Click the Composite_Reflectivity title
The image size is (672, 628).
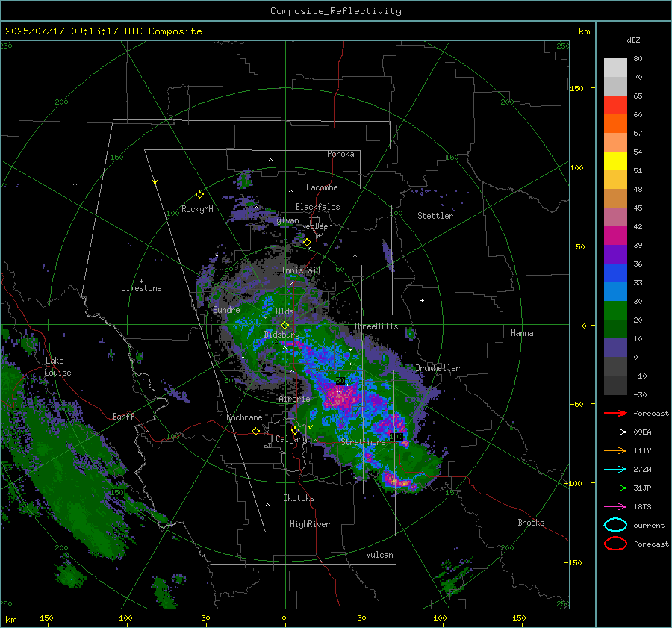335,11
